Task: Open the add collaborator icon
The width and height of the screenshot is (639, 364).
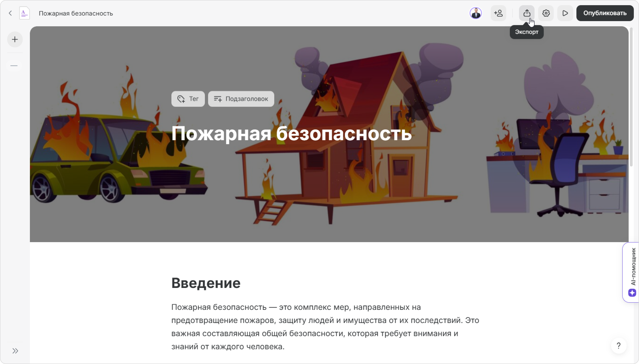Action: [x=498, y=13]
